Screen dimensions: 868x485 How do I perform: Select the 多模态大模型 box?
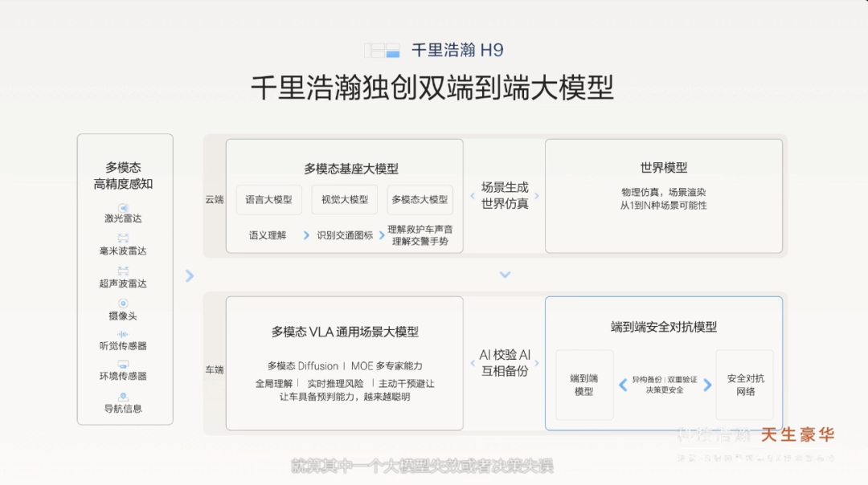click(x=420, y=200)
